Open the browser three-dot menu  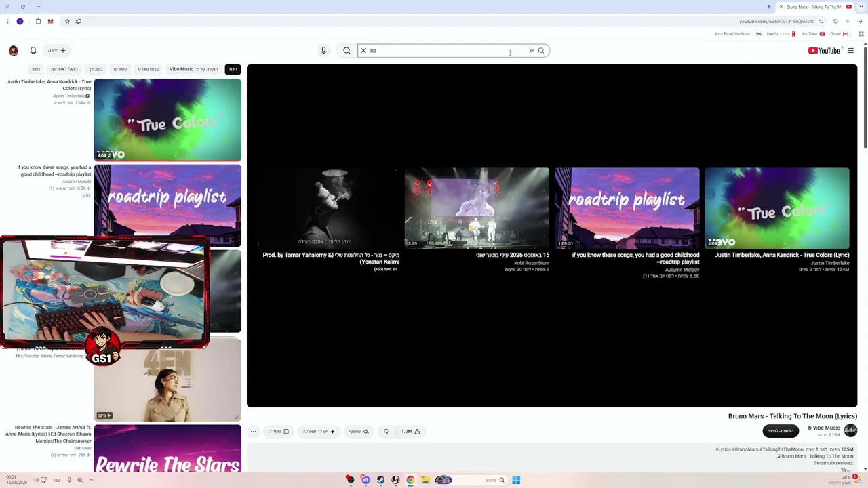tap(7, 21)
